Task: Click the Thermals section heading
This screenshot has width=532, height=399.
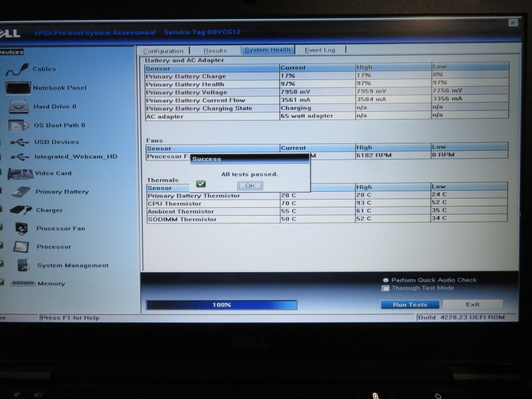Action: (x=163, y=180)
